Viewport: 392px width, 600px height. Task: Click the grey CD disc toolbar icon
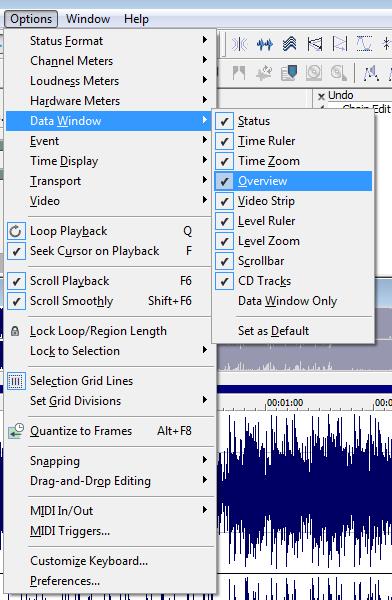(314, 72)
